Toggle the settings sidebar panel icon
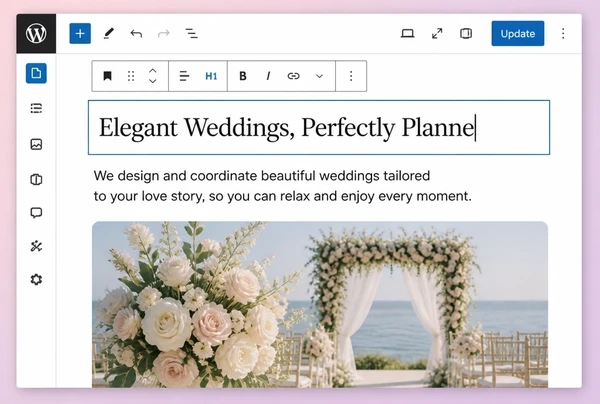Image resolution: width=600 pixels, height=404 pixels. point(466,34)
